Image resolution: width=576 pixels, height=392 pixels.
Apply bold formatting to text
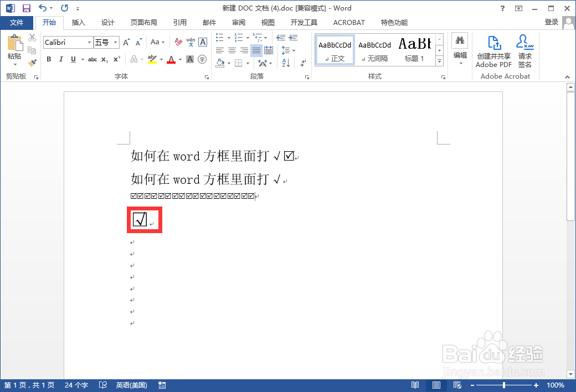49,59
